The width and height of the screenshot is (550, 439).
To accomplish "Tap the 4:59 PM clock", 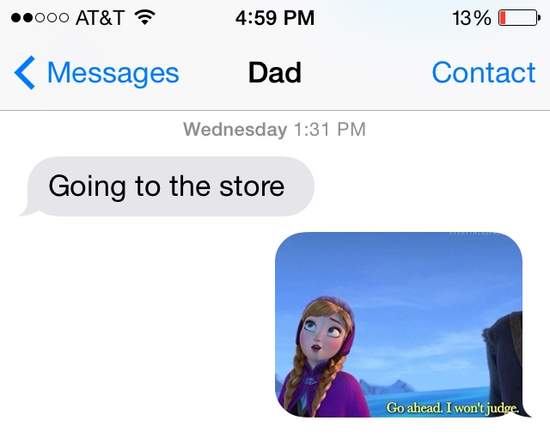I will click(x=275, y=18).
